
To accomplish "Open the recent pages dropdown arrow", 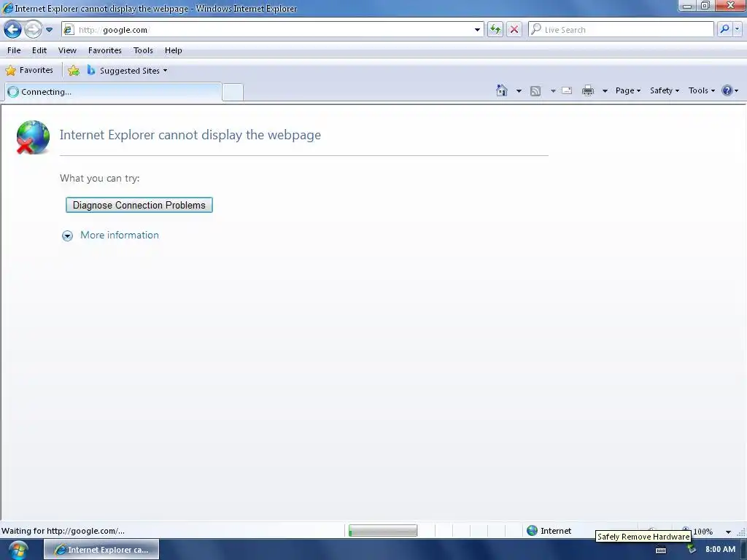I will (49, 29).
